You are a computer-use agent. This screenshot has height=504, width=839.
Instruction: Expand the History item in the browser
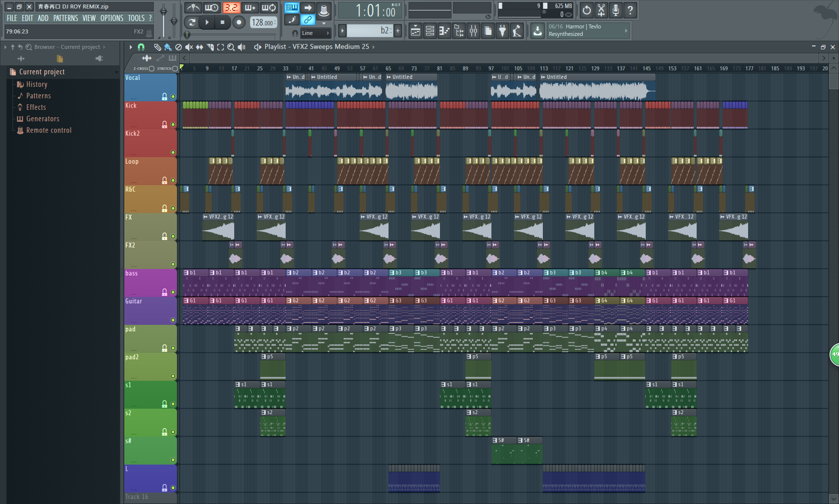click(36, 84)
